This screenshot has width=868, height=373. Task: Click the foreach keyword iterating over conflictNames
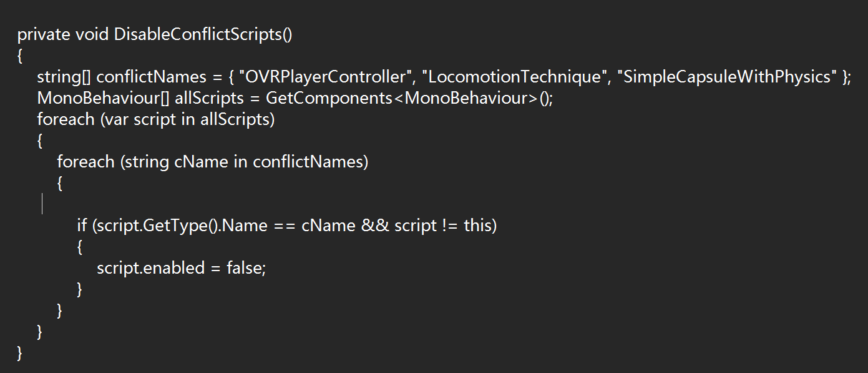[86, 162]
